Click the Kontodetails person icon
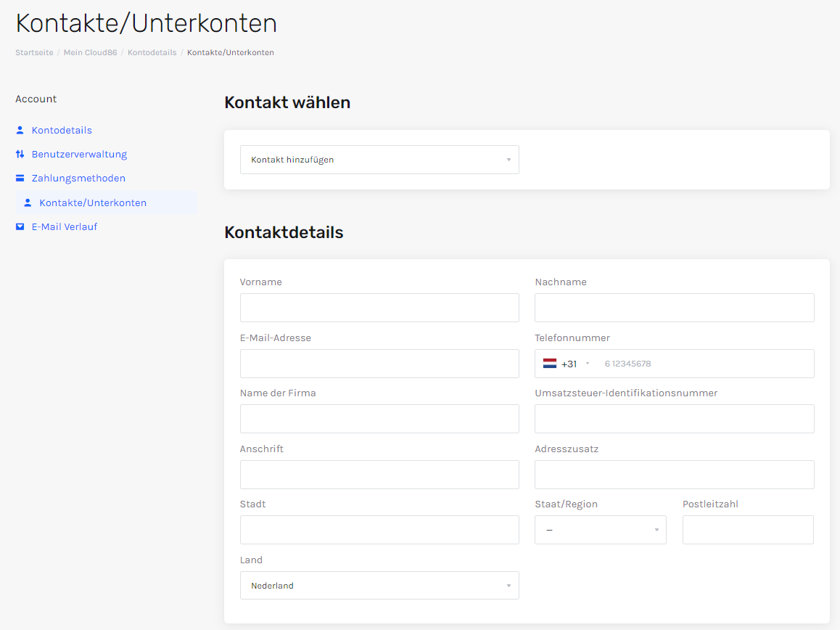840x630 pixels. click(20, 131)
